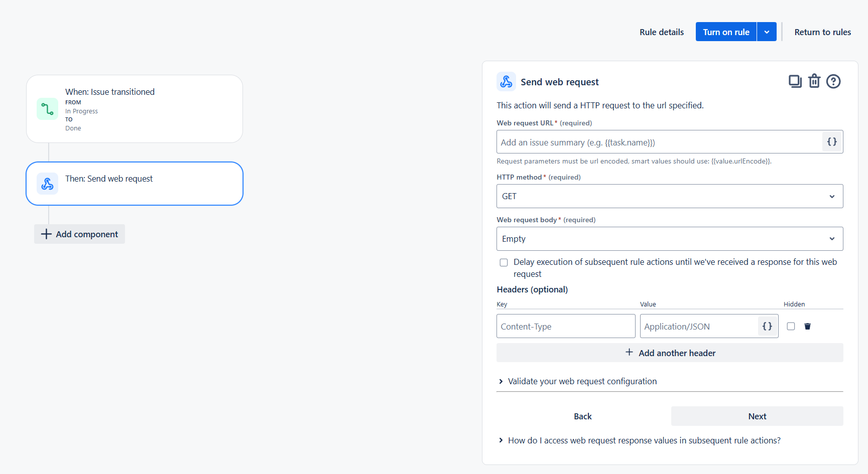Remove the Content-Type header row with trash icon
This screenshot has height=474, width=868.
click(808, 326)
